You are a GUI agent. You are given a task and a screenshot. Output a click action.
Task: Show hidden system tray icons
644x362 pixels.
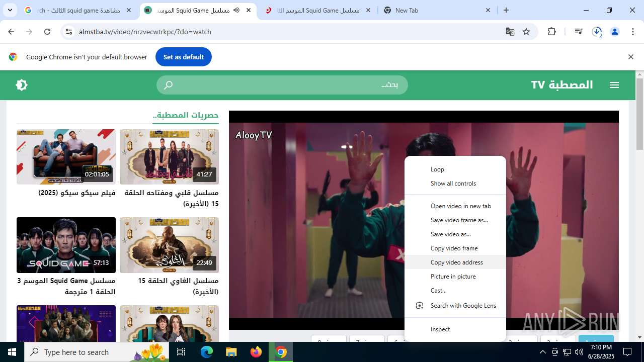pos(542,352)
